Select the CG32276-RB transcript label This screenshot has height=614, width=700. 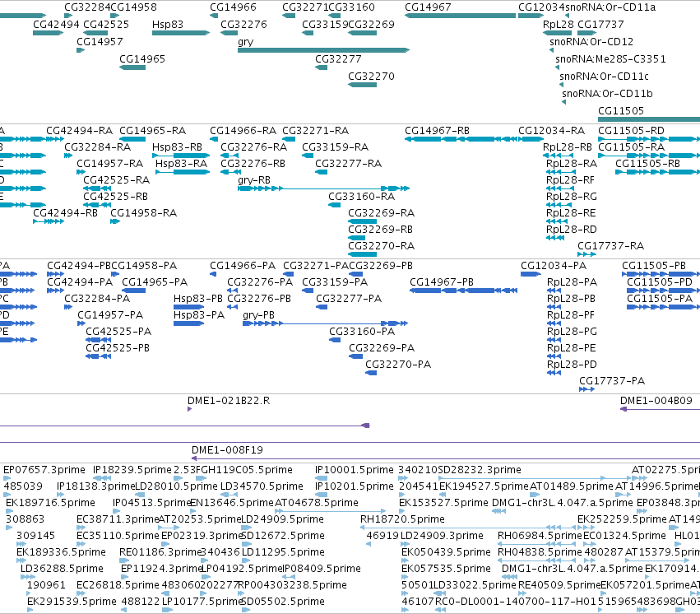pos(253,164)
